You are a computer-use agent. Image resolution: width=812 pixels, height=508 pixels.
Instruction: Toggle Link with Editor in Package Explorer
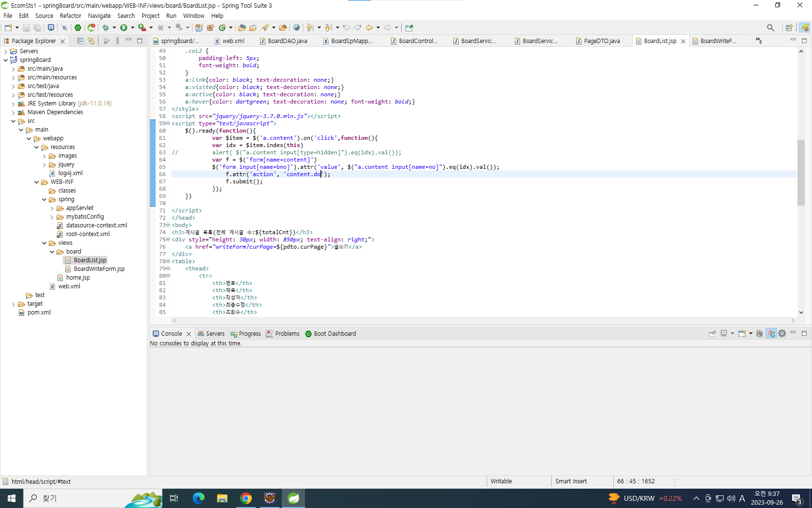tap(91, 41)
